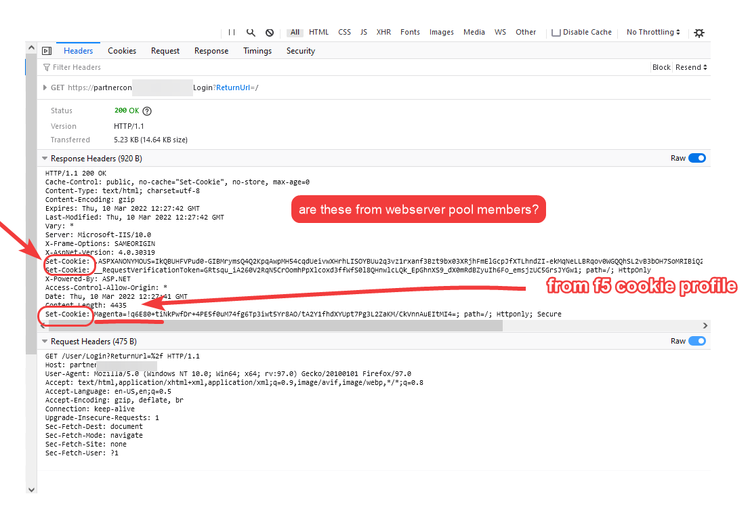Screen dimensions: 750x511
Task: Click the Block button
Action: pos(661,67)
